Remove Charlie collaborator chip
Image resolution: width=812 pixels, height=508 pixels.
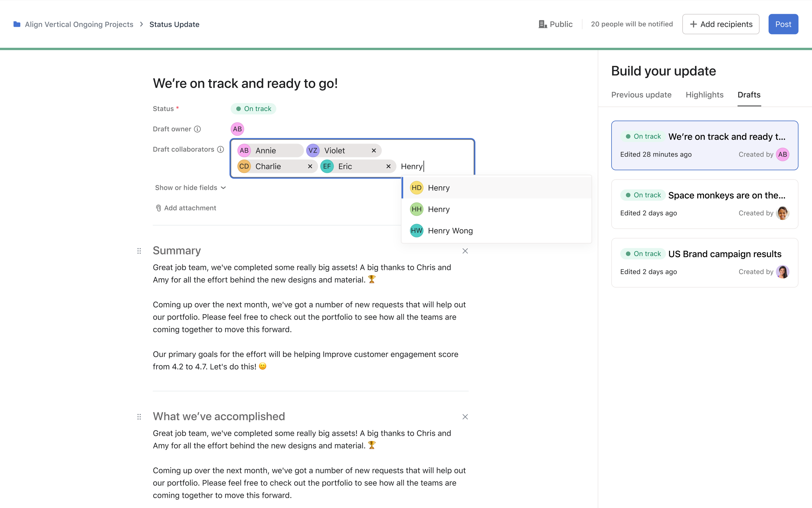(310, 166)
